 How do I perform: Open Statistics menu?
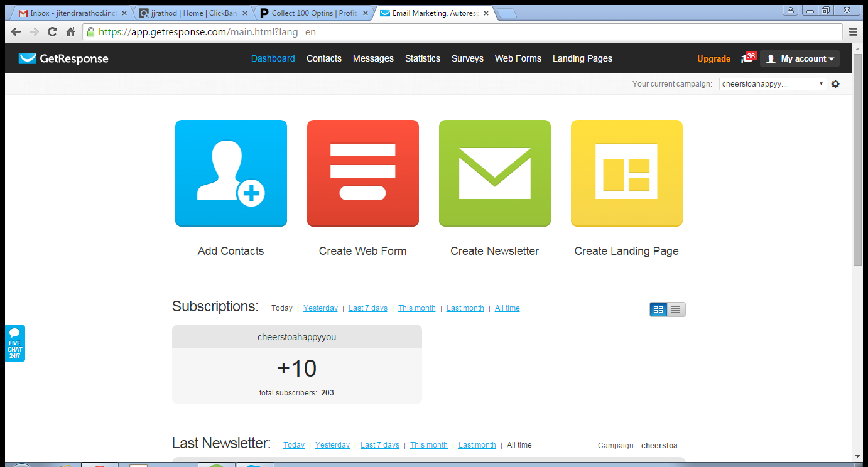(423, 58)
